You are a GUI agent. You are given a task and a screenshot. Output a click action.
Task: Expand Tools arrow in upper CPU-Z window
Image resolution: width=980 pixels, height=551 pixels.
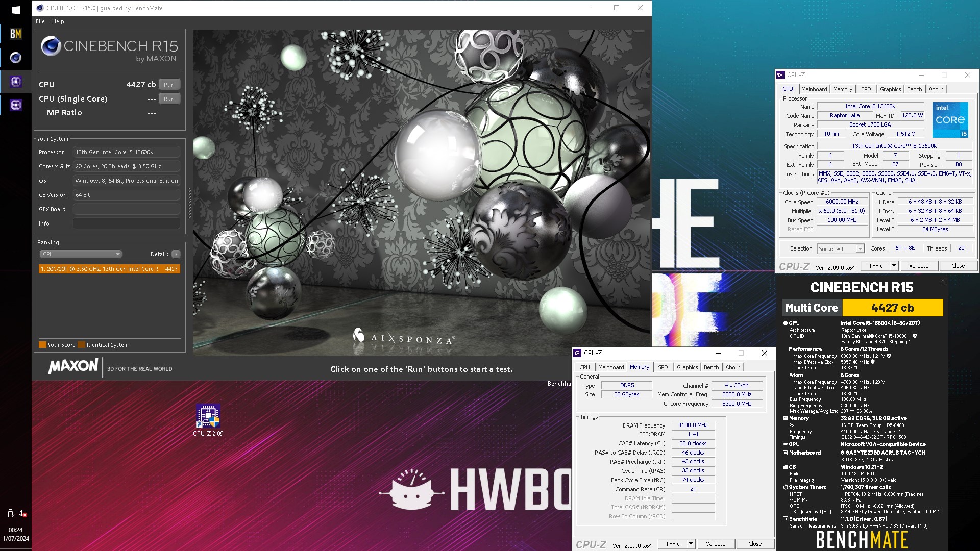(894, 266)
